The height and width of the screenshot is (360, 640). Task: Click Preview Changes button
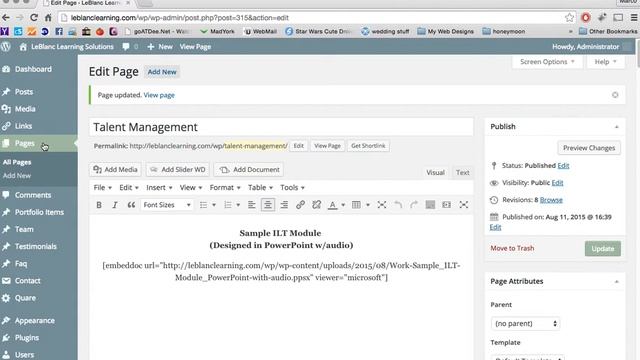pos(589,148)
